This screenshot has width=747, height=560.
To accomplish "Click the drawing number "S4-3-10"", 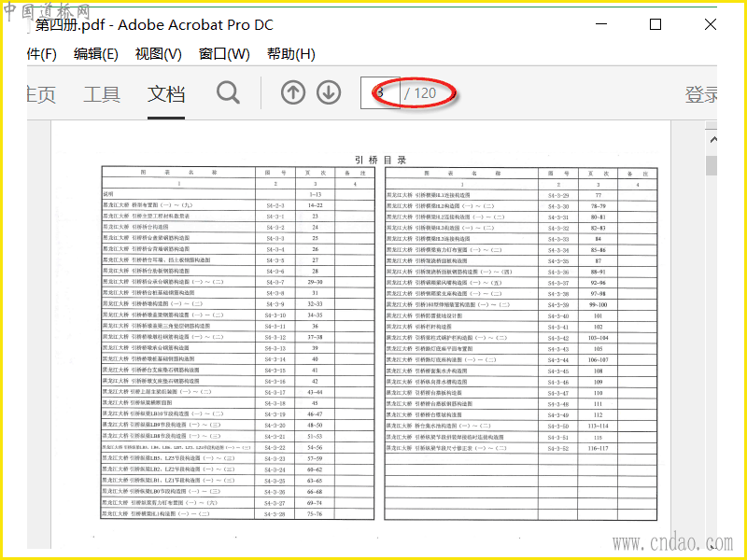I will 275,315.
